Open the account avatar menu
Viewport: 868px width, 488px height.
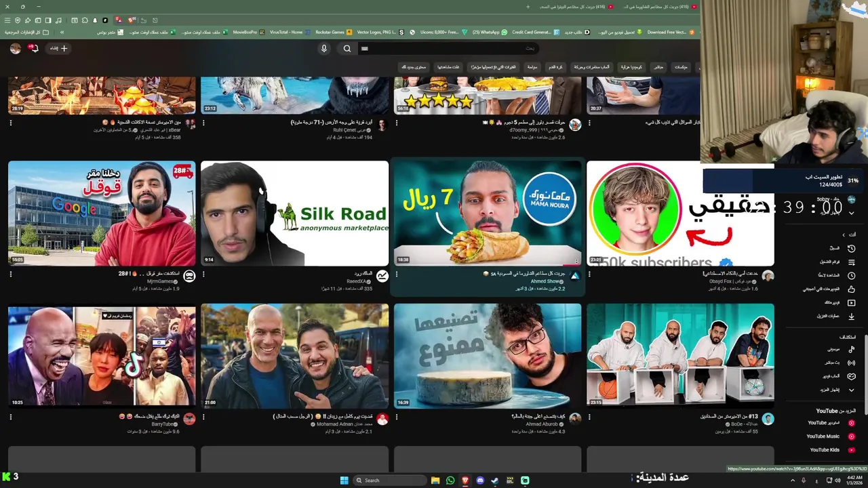pyautogui.click(x=16, y=48)
